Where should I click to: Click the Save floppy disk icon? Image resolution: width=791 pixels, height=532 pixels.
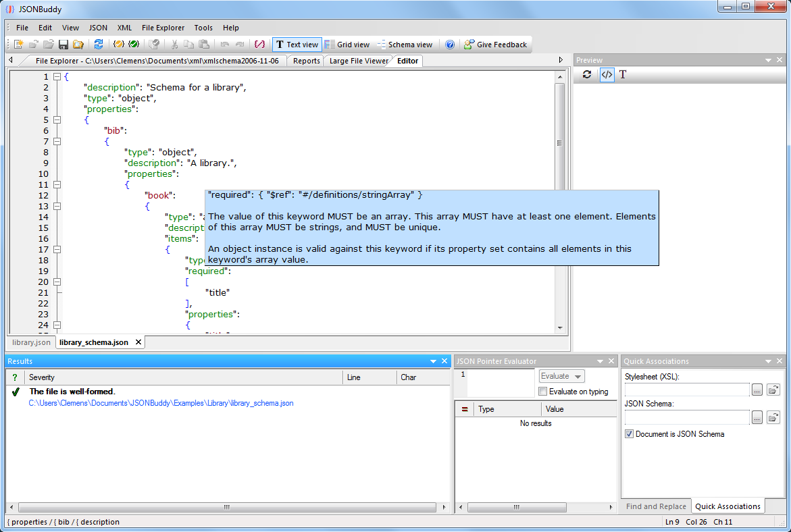(x=63, y=45)
